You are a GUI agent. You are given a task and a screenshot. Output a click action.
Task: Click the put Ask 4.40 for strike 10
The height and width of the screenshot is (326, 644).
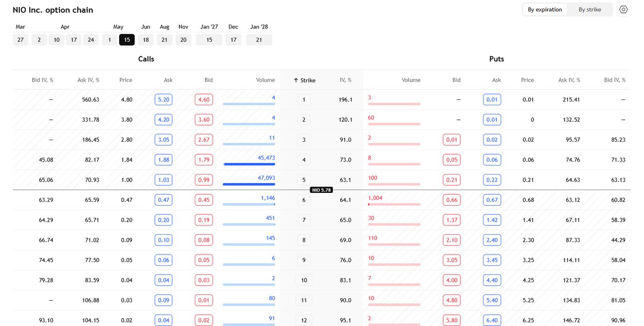tap(492, 280)
